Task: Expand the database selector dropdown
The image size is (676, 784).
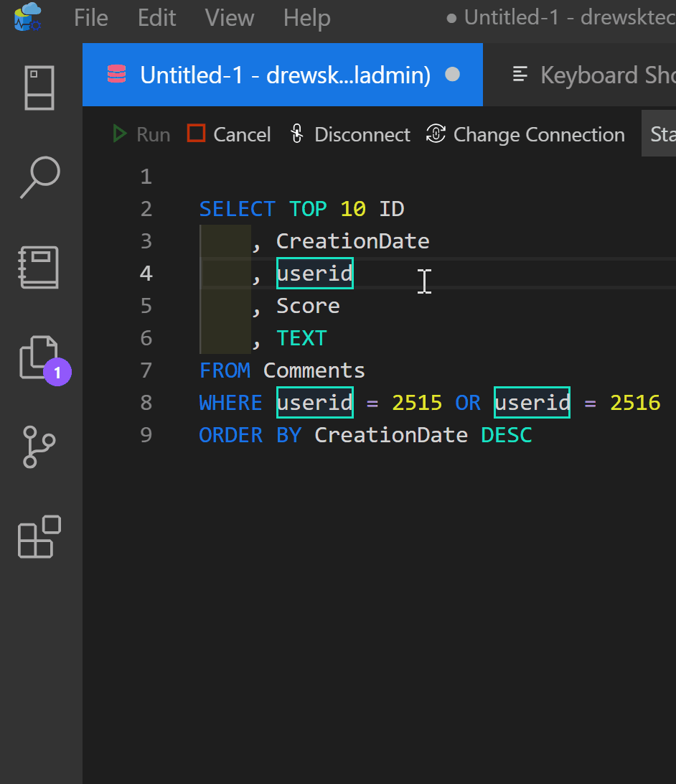Action: pos(659,134)
